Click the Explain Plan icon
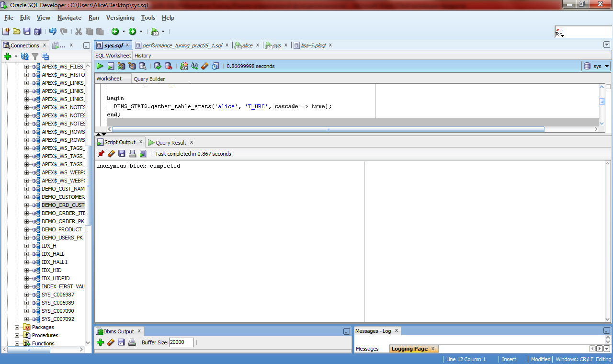613x364 pixels. (121, 66)
